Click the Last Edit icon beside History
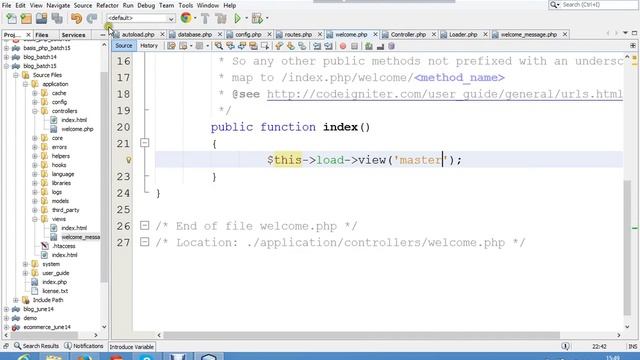Image resolution: width=640 pixels, height=360 pixels. [x=171, y=46]
